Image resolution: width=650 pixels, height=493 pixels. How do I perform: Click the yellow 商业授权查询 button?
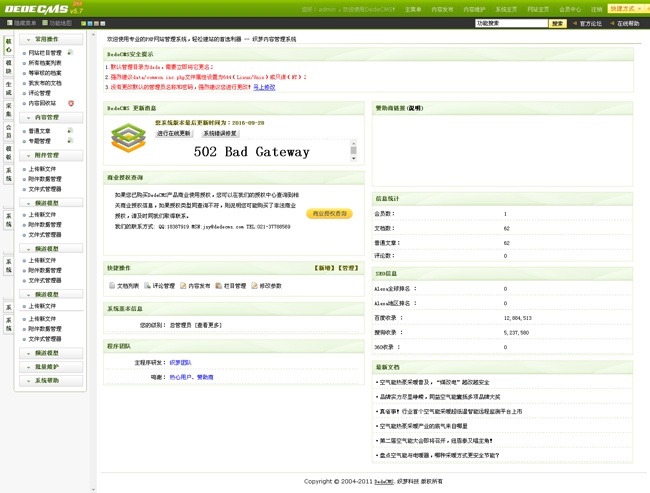[330, 214]
